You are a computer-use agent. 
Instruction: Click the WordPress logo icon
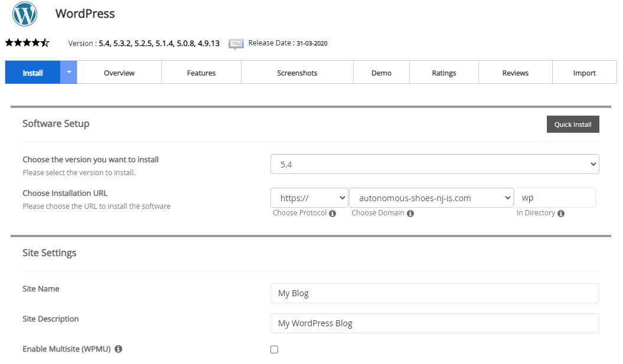[x=25, y=14]
